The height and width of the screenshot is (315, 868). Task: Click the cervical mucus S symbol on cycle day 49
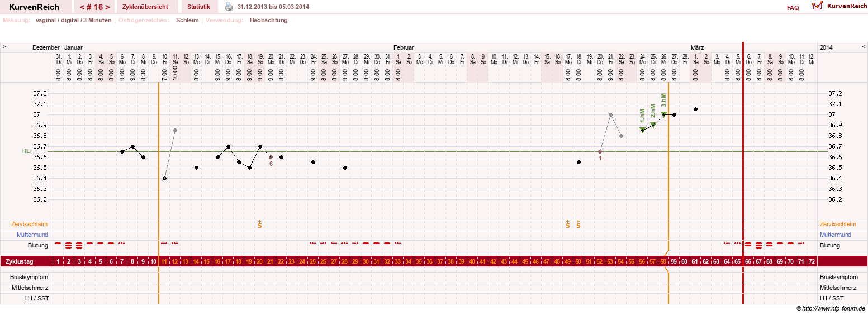click(568, 224)
